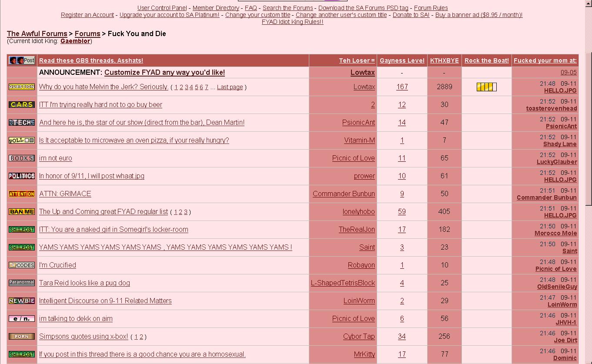Image resolution: width=592 pixels, height=364 pixels.
Task: Click the PORN tag icon
Action: click(x=22, y=337)
